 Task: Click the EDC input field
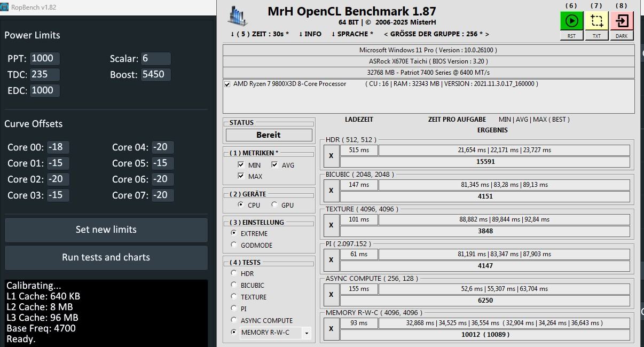[45, 91]
